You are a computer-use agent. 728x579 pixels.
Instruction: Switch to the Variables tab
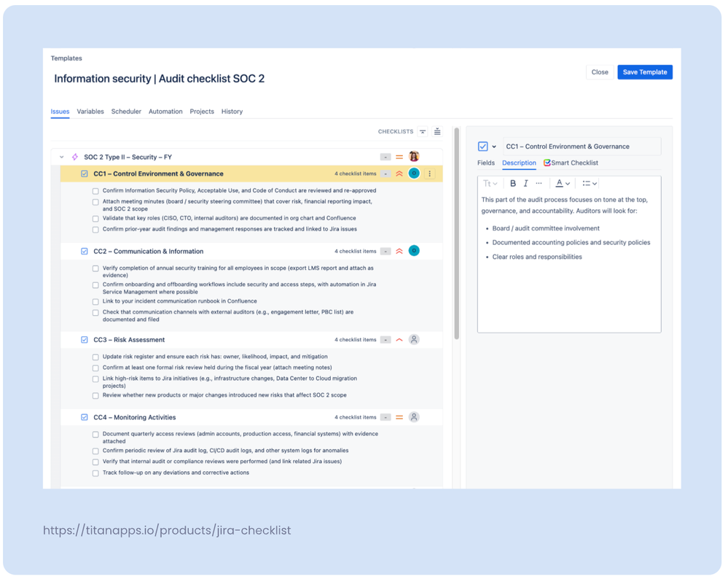[x=90, y=112]
